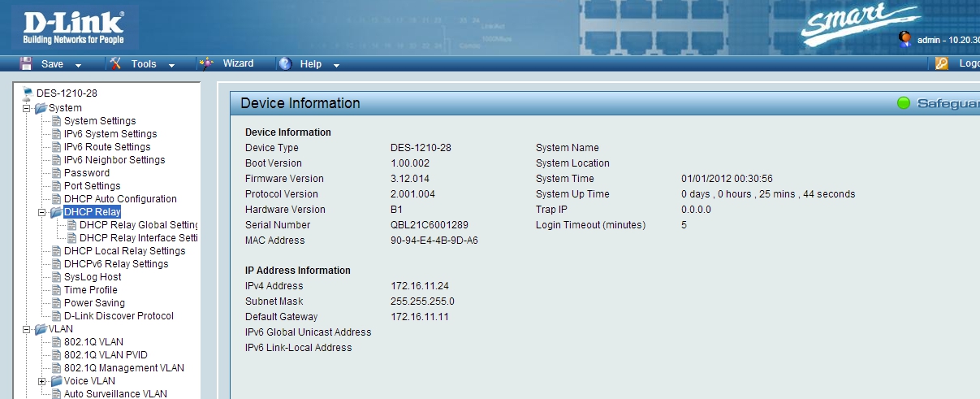Click the VLAN folder icon

tap(41, 328)
